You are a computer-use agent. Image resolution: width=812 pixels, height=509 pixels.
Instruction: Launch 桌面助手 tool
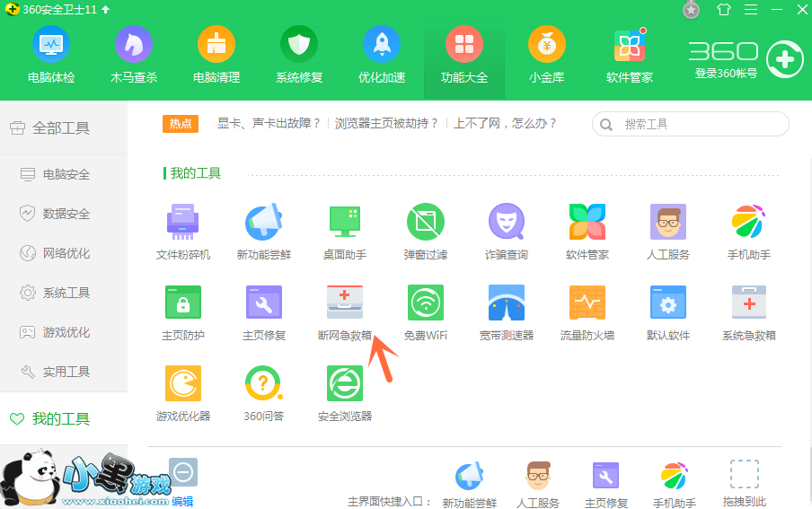(344, 232)
